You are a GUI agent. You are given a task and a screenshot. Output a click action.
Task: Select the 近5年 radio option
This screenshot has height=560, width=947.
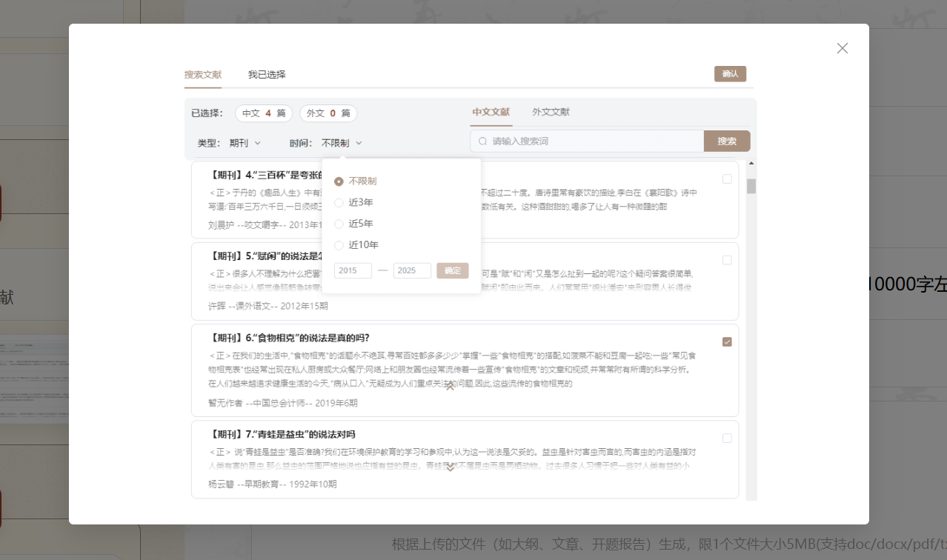pos(354,224)
